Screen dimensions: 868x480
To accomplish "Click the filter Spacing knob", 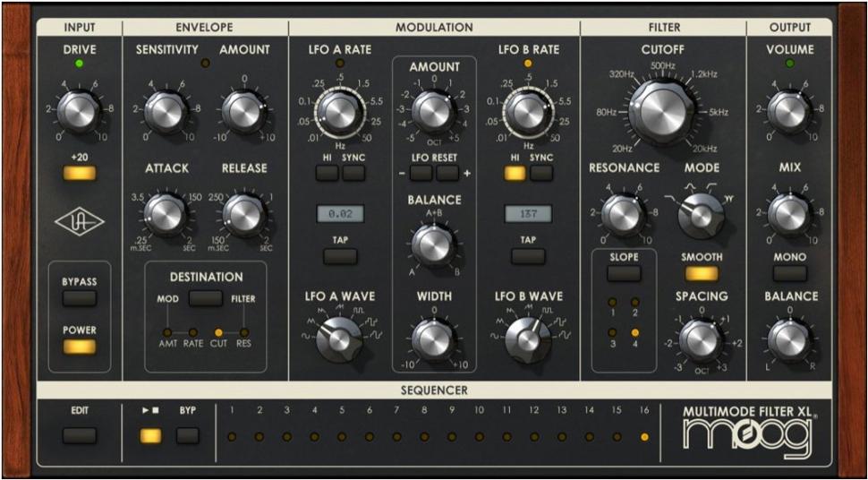I will pyautogui.click(x=701, y=339).
